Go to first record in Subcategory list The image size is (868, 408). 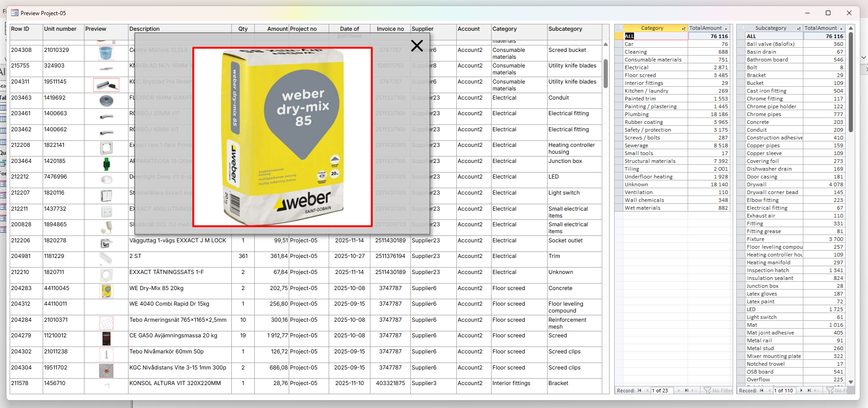762,391
